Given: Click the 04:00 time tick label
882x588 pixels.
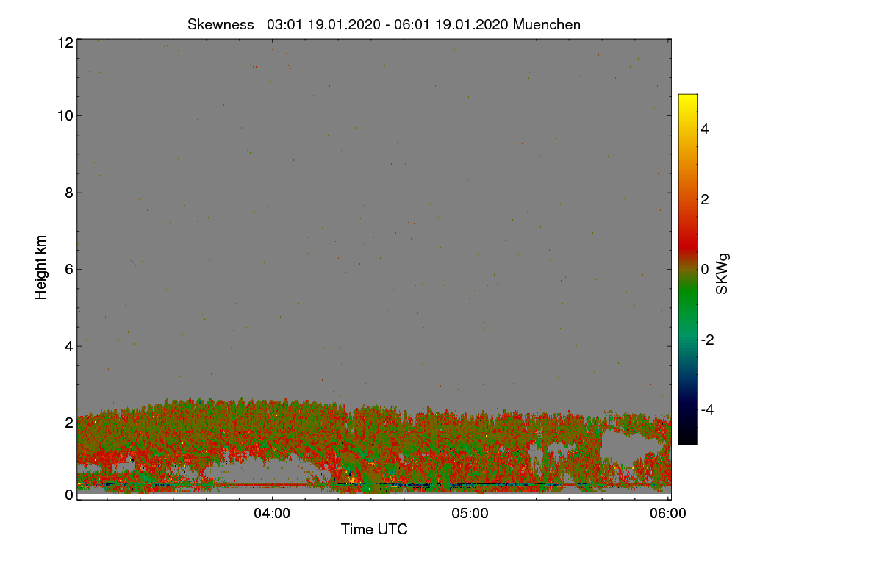Looking at the screenshot, I should point(272,514).
